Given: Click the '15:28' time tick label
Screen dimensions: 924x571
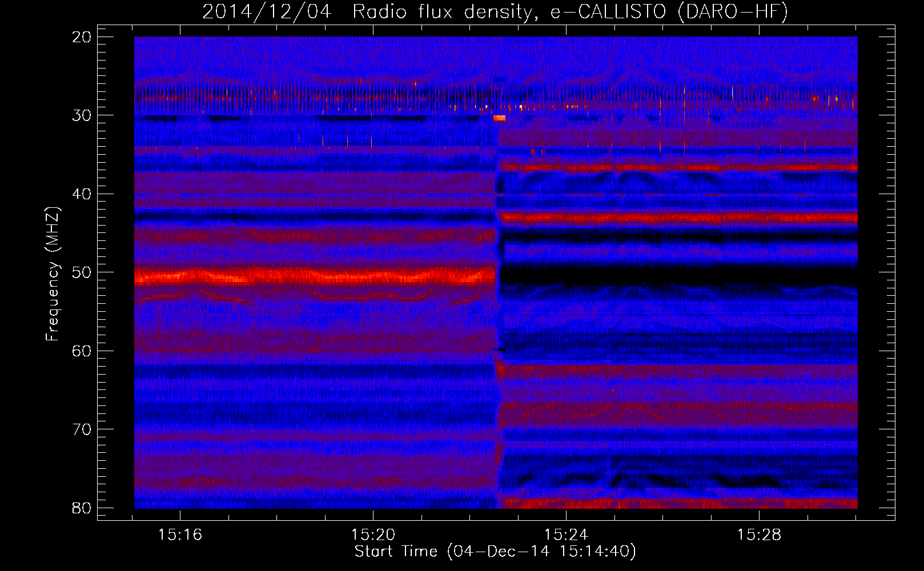Looking at the screenshot, I should click(759, 535).
